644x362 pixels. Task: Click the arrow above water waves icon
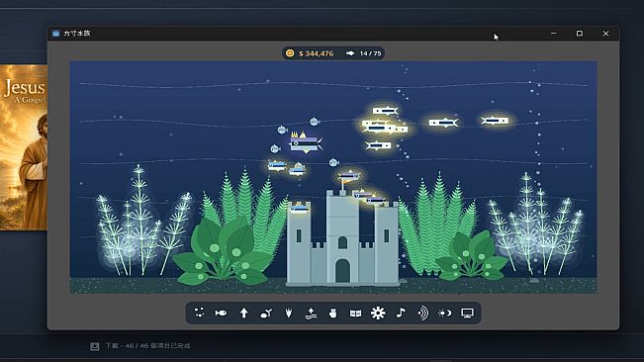[x=311, y=314]
